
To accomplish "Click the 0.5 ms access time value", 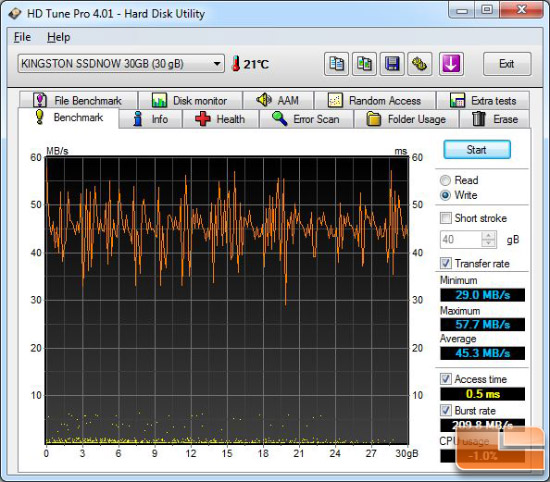I will 482,394.
